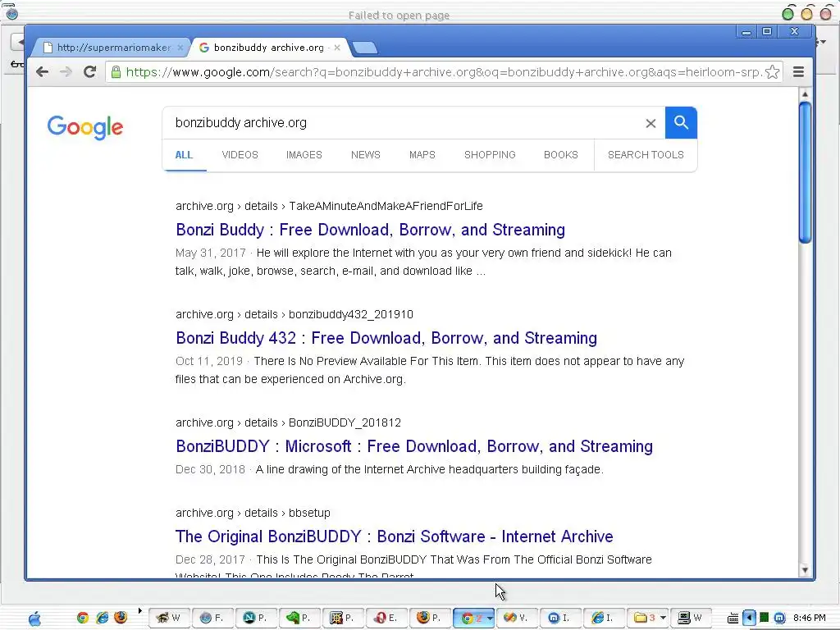The width and height of the screenshot is (840, 630).
Task: Open the MAPS search tab
Action: 422,155
